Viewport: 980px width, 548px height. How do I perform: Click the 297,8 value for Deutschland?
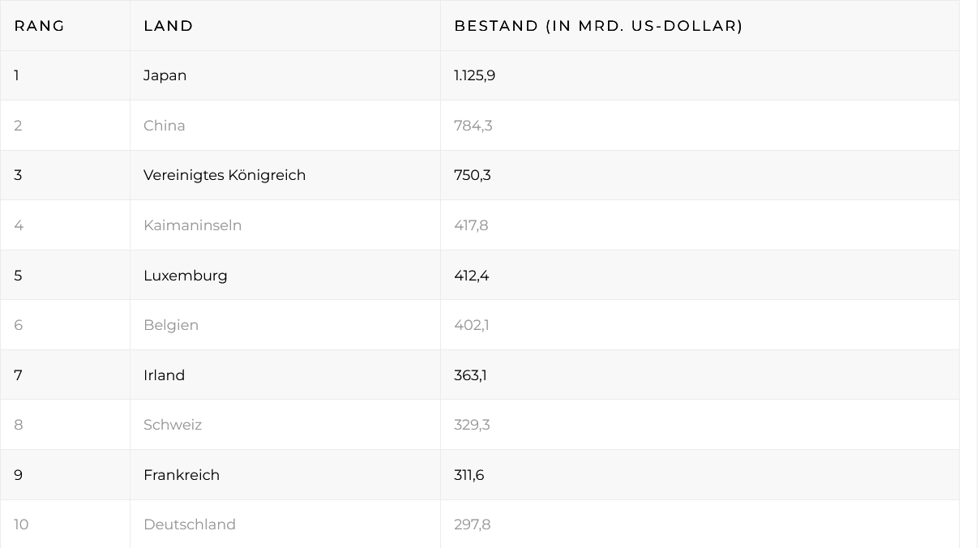pyautogui.click(x=473, y=524)
